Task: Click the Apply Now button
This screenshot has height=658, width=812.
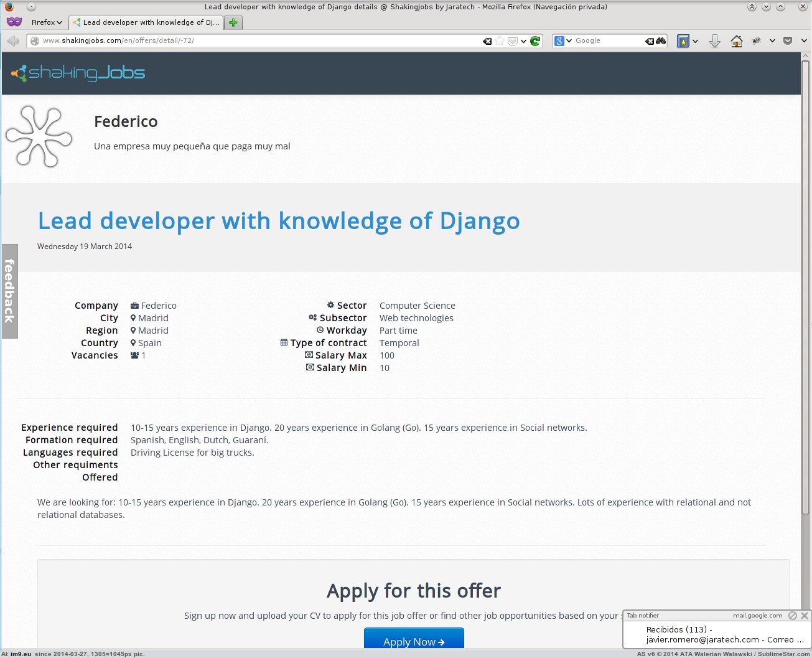Action: pos(414,641)
